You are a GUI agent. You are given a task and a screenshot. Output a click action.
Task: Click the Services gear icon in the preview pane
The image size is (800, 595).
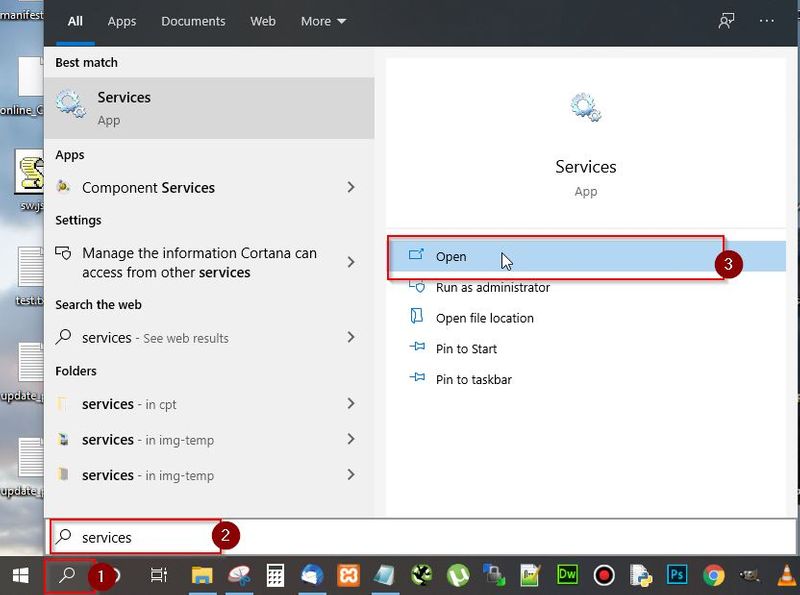coord(586,108)
